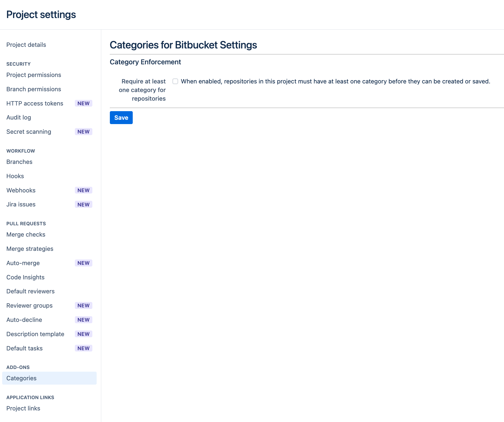This screenshot has height=422, width=504.
Task: Open Branch permissions settings
Action: (x=34, y=89)
